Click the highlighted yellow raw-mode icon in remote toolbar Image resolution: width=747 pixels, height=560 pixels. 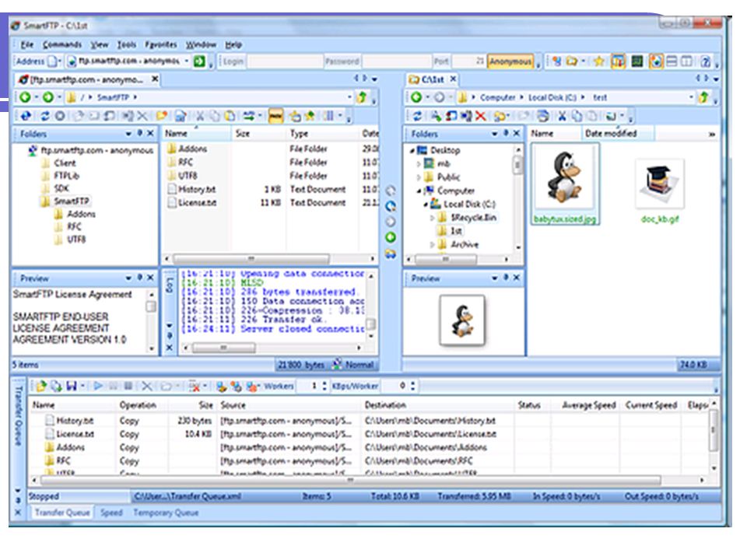[x=275, y=116]
